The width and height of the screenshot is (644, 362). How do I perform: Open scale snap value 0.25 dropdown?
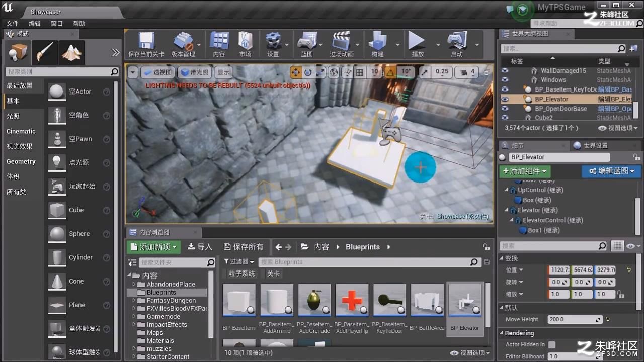point(442,72)
